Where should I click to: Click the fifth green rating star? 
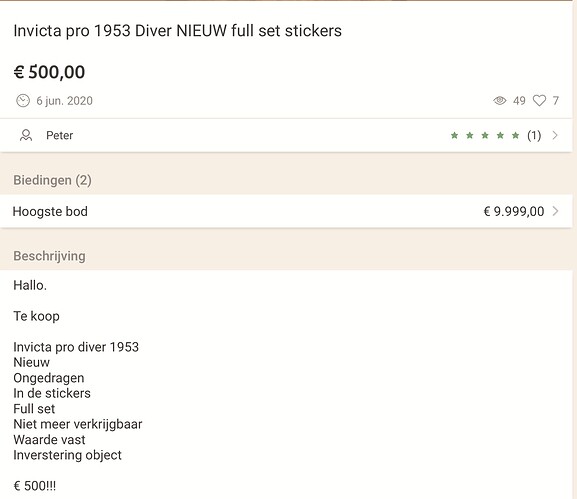point(516,135)
